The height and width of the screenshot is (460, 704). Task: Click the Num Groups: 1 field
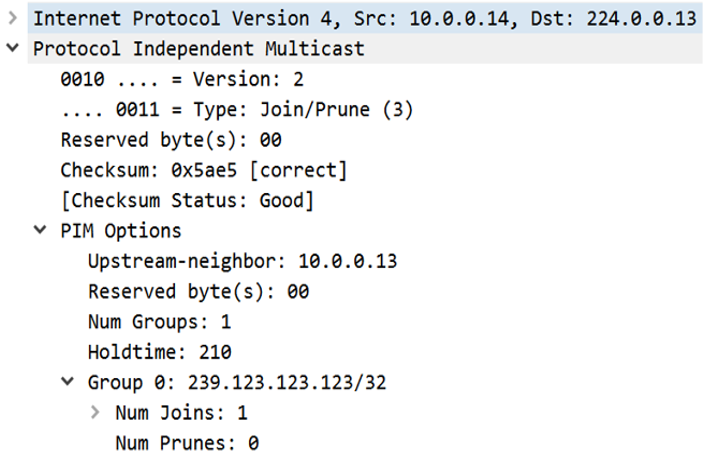[x=160, y=322]
